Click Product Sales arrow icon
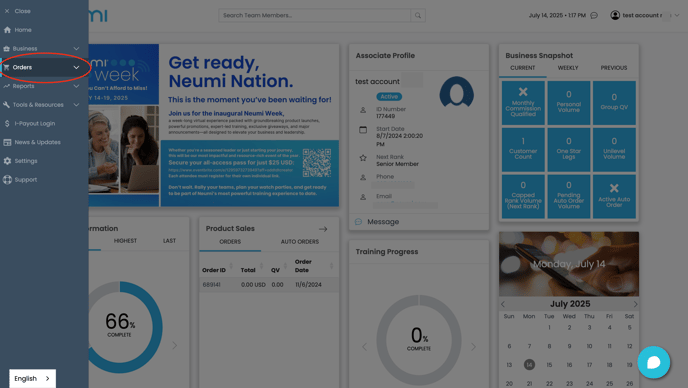 (323, 229)
